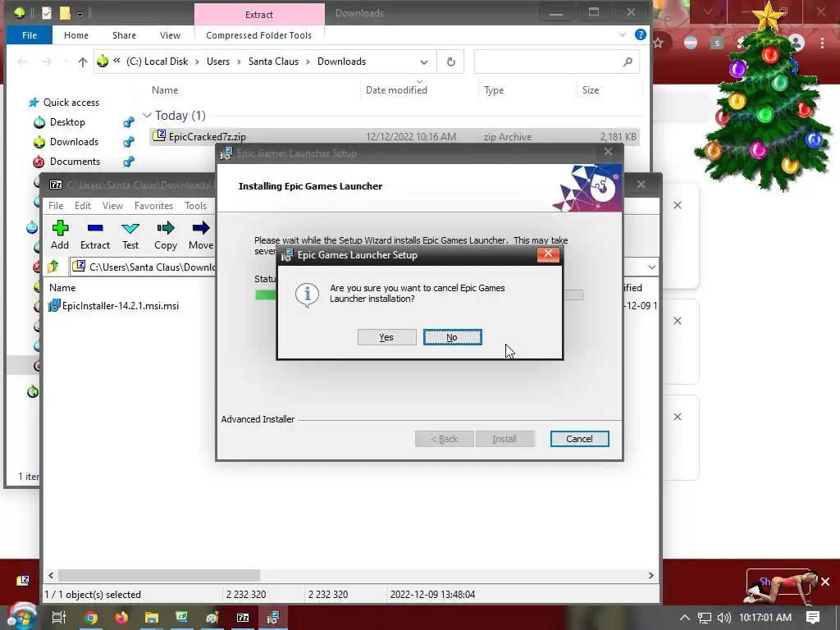Open the 7-Zip taskbar icon
The image size is (840, 630).
point(243,618)
